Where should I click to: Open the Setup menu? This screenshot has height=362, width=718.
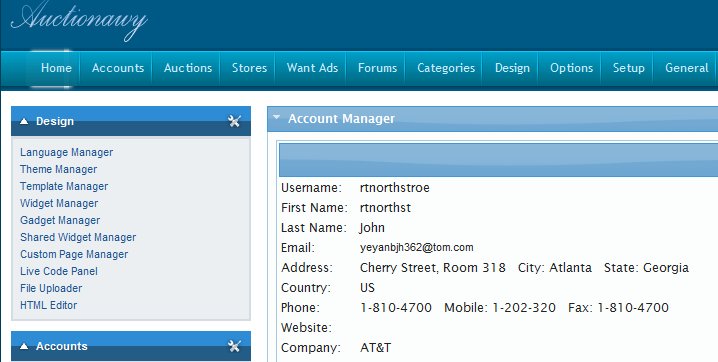click(x=628, y=68)
